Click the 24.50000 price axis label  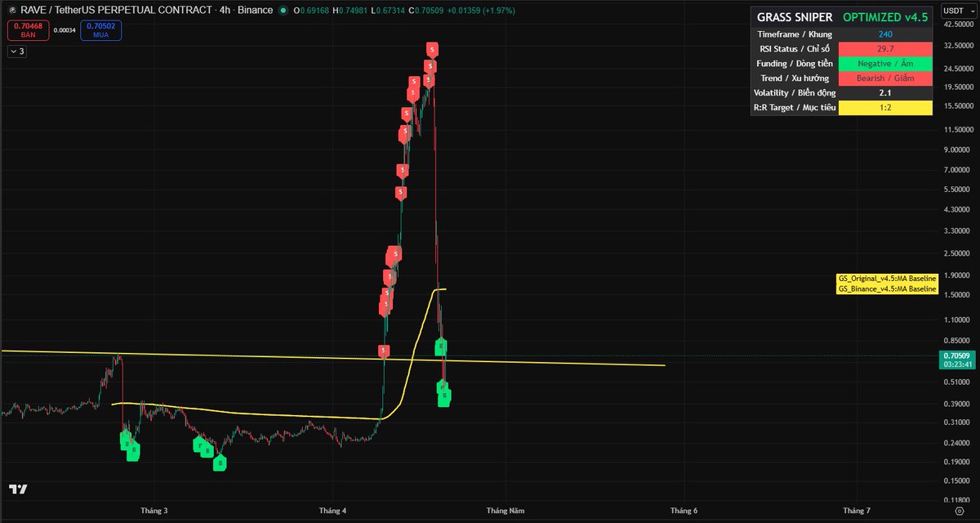958,69
